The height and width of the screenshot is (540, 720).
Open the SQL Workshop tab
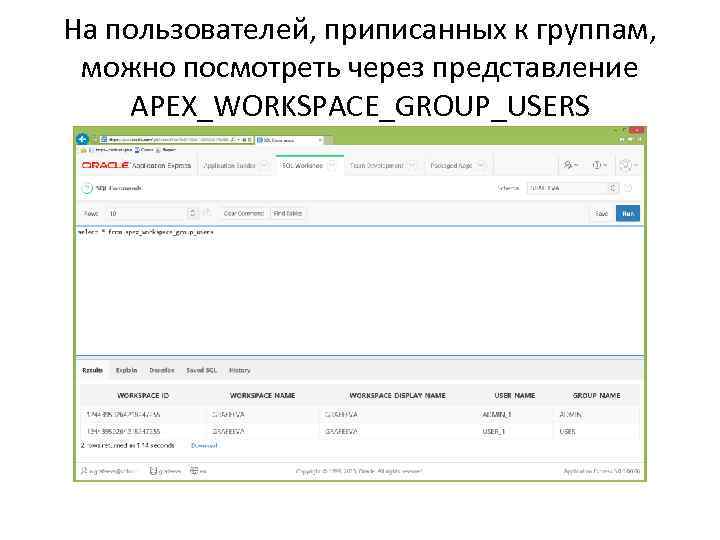(x=302, y=165)
